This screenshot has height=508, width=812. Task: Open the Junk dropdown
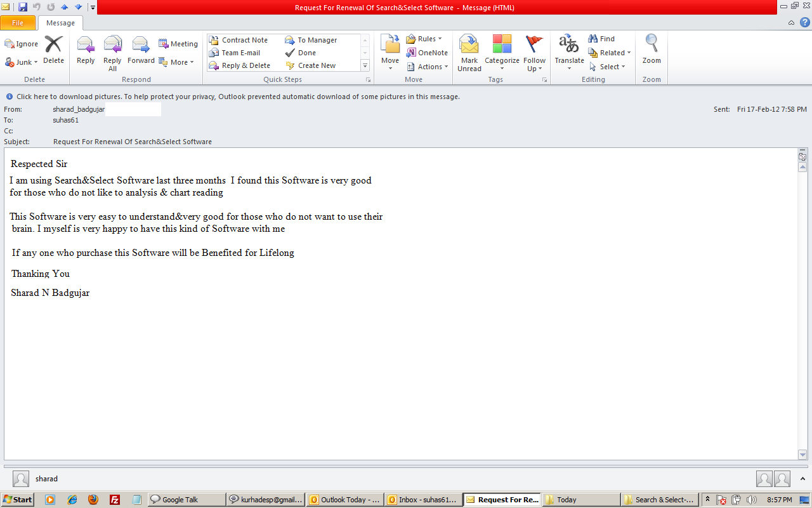pos(22,62)
